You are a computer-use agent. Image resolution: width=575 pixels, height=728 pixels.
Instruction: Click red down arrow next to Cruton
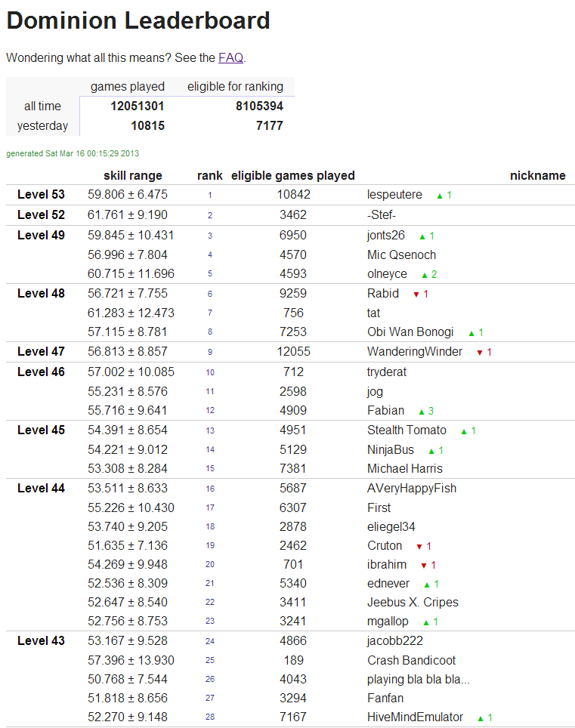tap(419, 547)
